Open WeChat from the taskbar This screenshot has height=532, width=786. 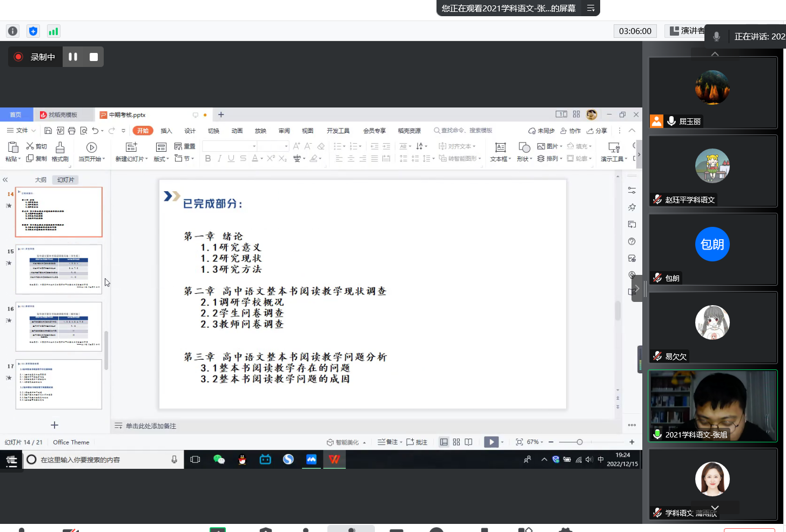tap(219, 459)
